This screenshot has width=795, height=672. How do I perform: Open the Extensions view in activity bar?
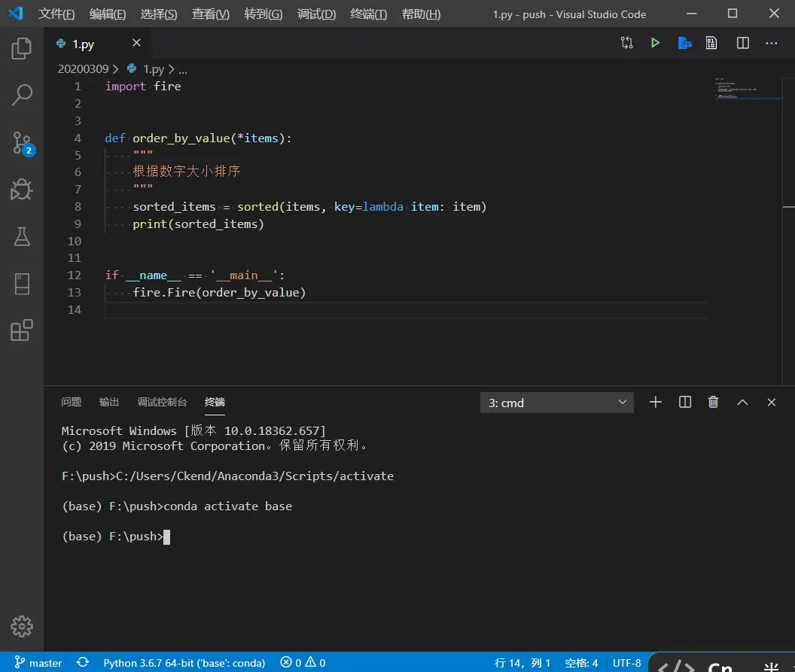[22, 330]
